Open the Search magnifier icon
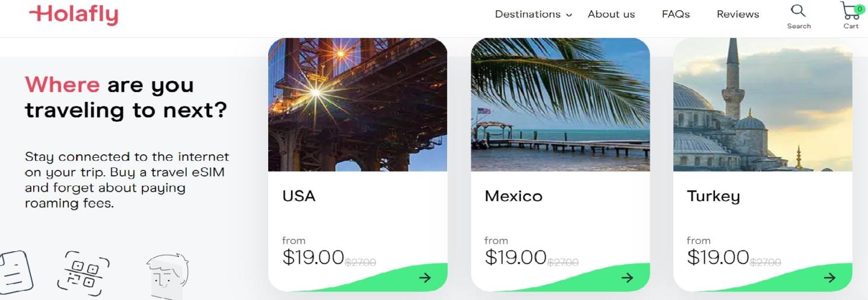This screenshot has width=868, height=300. tap(798, 11)
